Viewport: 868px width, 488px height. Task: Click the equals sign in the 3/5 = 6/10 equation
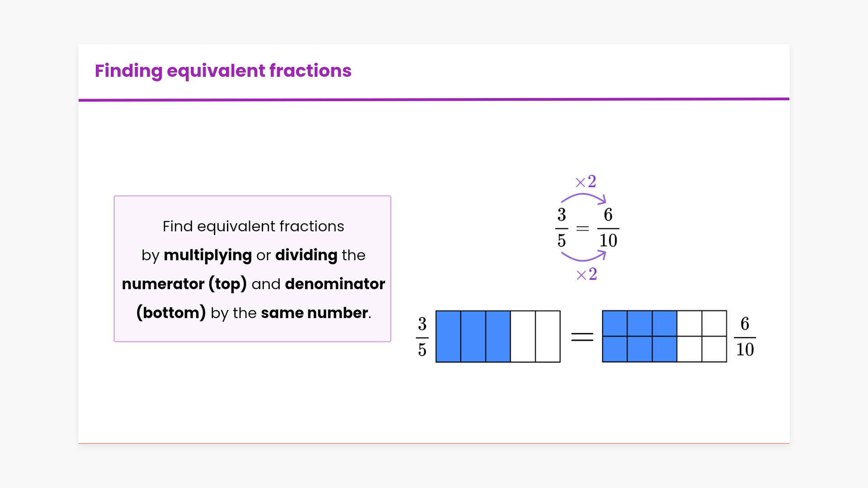(583, 229)
